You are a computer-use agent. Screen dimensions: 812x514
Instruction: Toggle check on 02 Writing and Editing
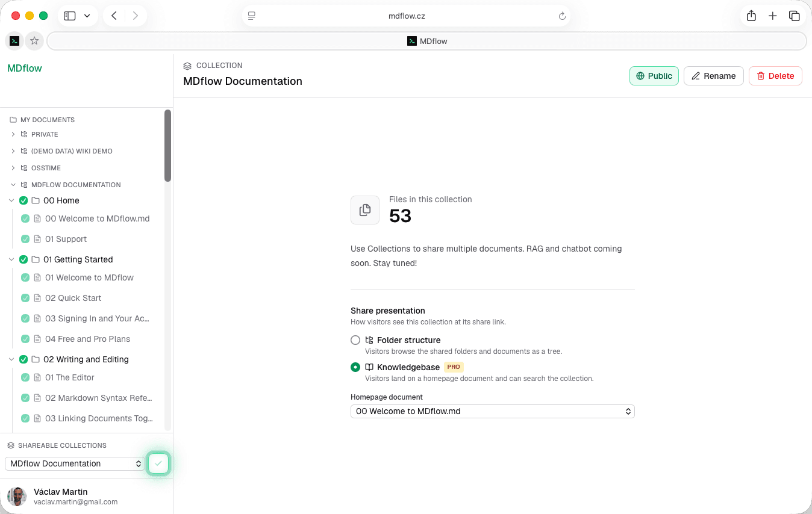pyautogui.click(x=23, y=359)
